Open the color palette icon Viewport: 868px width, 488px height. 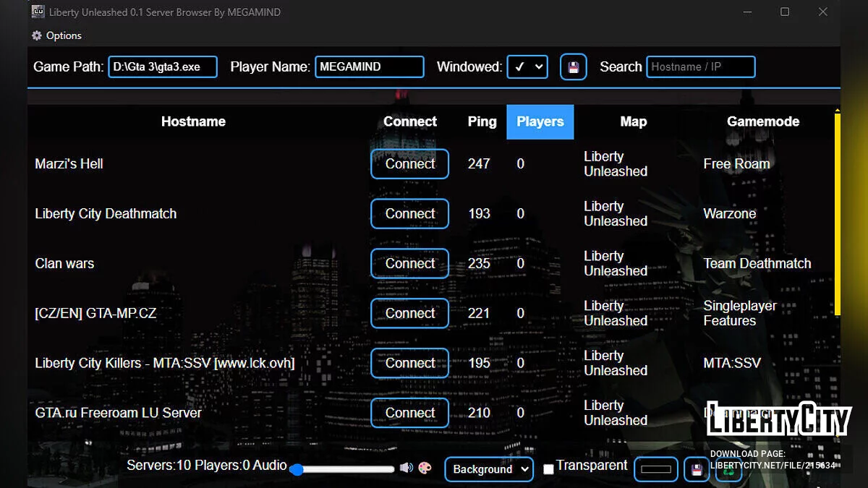(425, 468)
